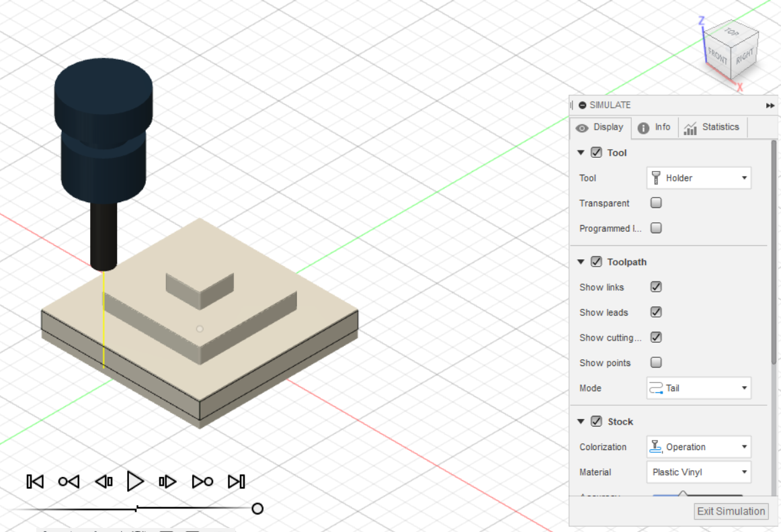
Task: Click the SIMULATE panel vertical scrollbar
Action: pyautogui.click(x=774, y=252)
